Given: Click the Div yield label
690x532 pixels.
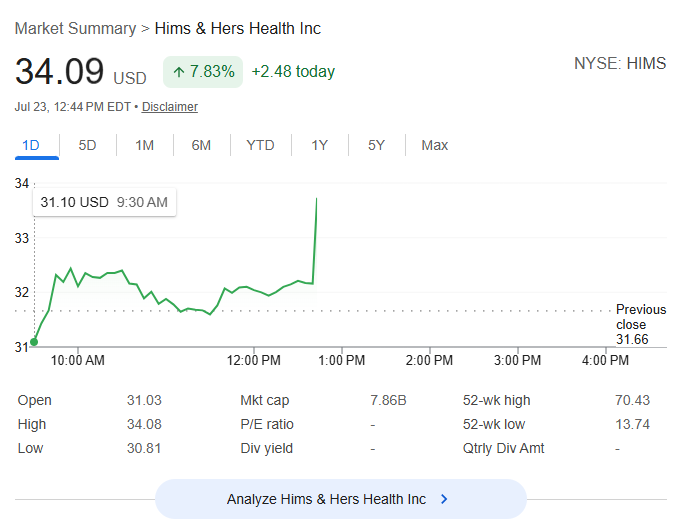Looking at the screenshot, I should coord(266,448).
